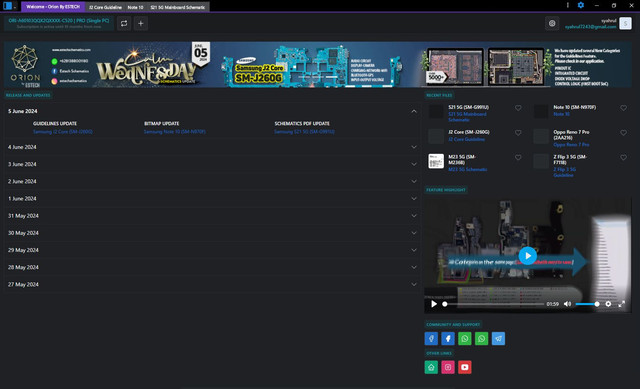Viewport: 640px width, 389px height.
Task: Click the Instagram icon in the banner contacts
Action: (x=54, y=81)
